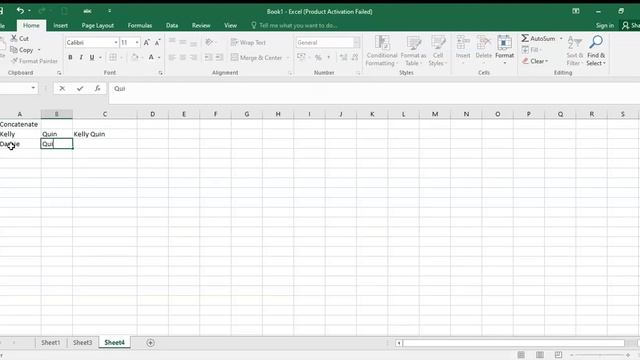Click Decrease Font Size icon
Viewport: 640px width, 360px height.
coord(158,42)
